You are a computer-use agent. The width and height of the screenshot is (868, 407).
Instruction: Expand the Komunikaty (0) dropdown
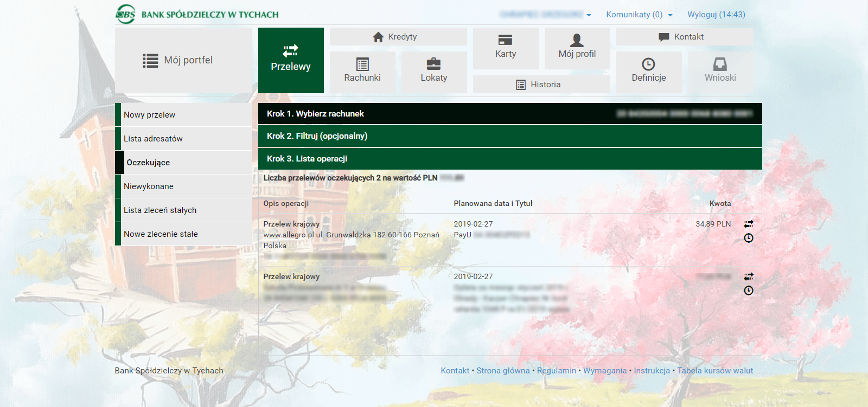click(639, 15)
